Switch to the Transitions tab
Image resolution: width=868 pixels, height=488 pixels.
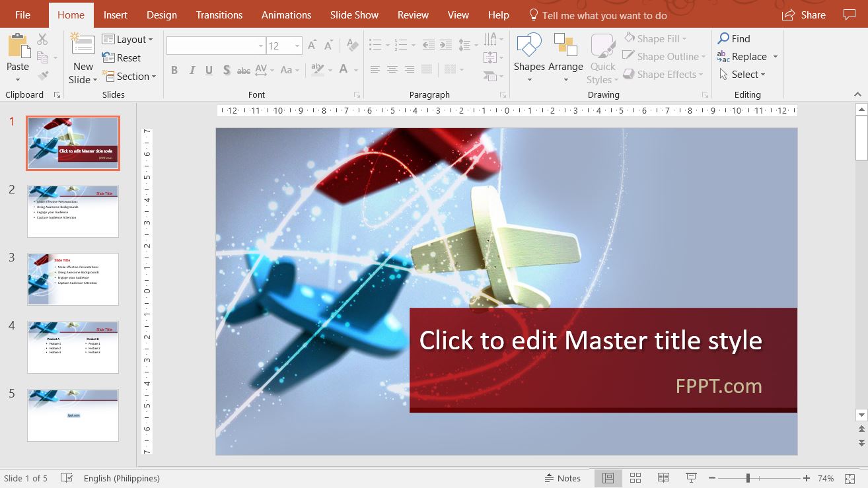(219, 15)
